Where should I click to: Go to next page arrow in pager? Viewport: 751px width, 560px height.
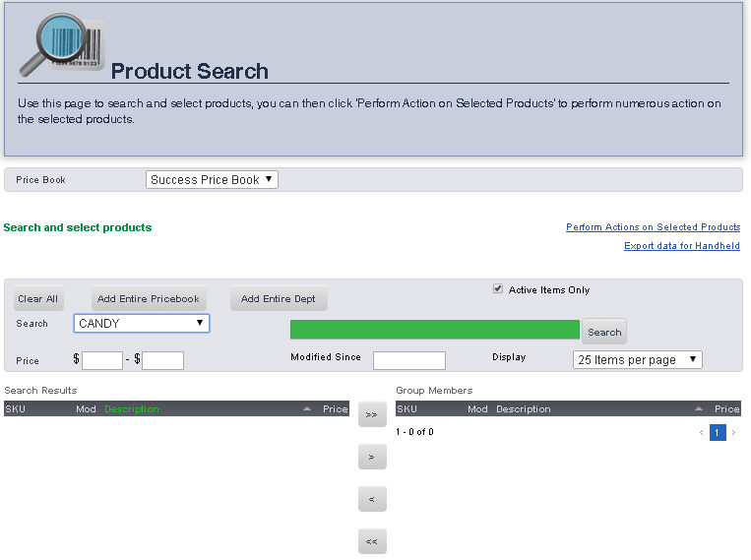click(x=733, y=433)
